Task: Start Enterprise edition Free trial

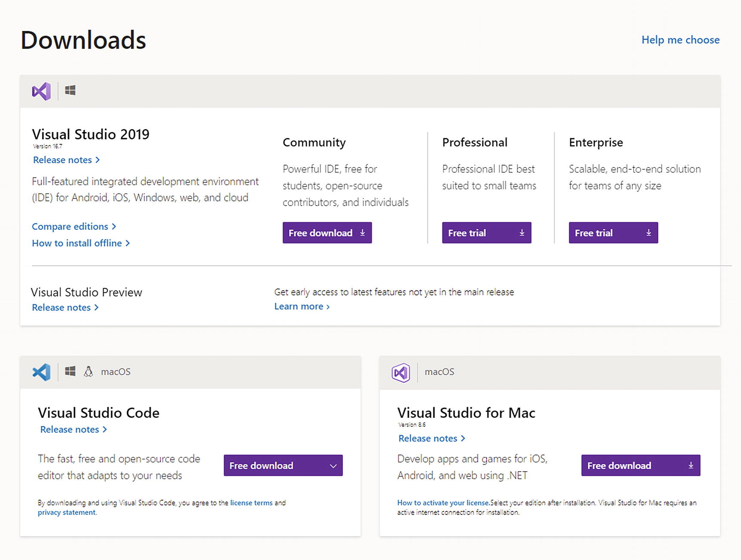Action: pyautogui.click(x=613, y=233)
